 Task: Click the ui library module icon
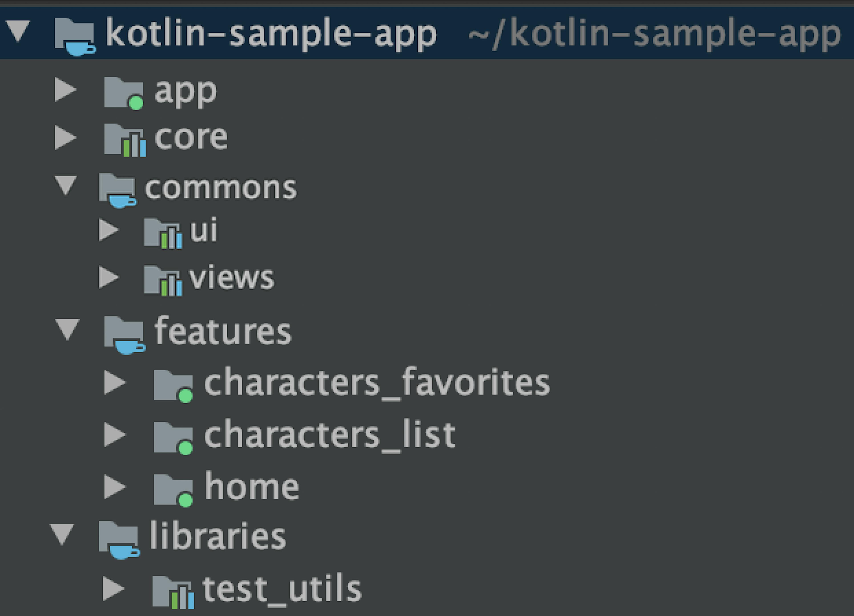click(163, 234)
